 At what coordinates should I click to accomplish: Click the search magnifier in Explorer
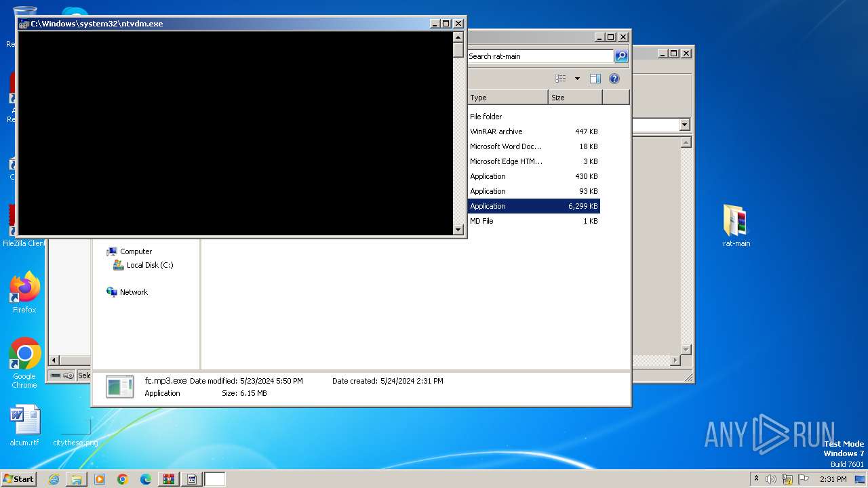coord(621,56)
